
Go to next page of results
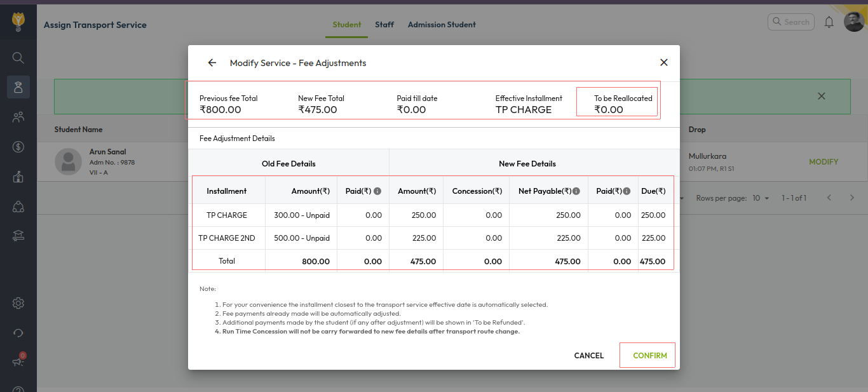[x=852, y=198]
